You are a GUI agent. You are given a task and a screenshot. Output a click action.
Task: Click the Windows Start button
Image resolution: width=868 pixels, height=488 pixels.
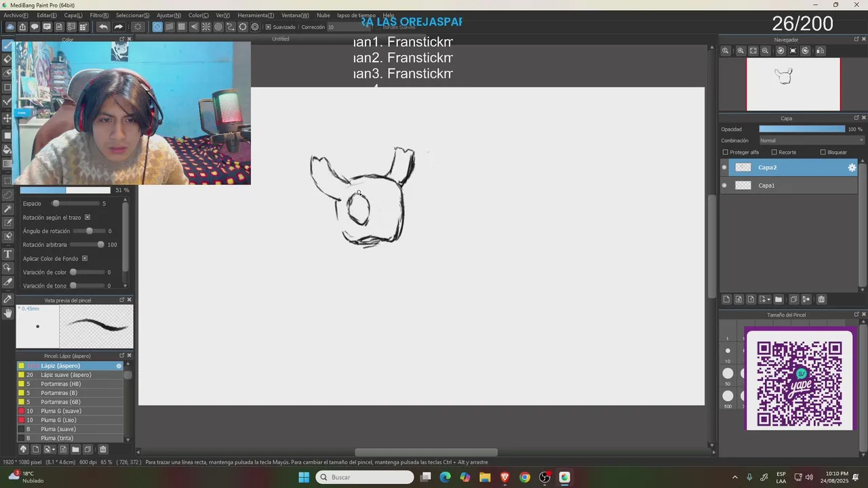point(304,477)
